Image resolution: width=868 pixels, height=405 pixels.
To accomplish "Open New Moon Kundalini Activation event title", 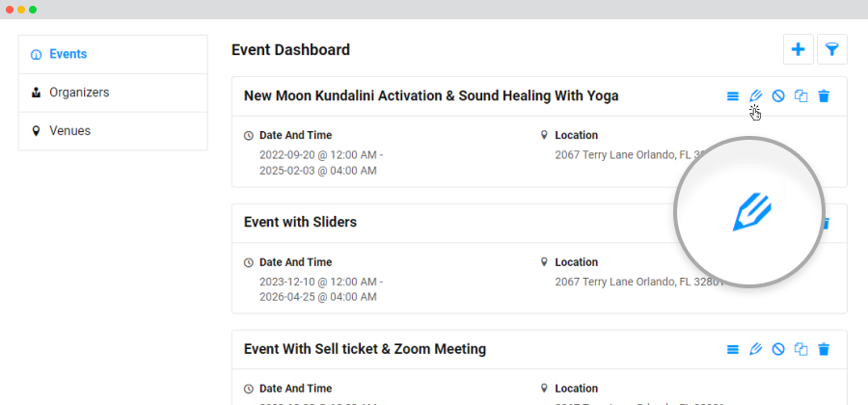I will click(431, 95).
